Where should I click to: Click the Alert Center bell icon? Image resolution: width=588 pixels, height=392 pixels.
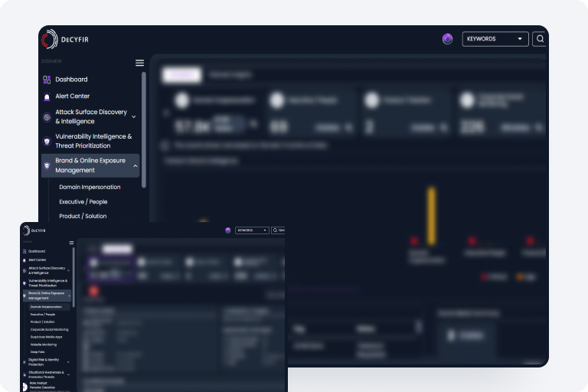click(47, 96)
